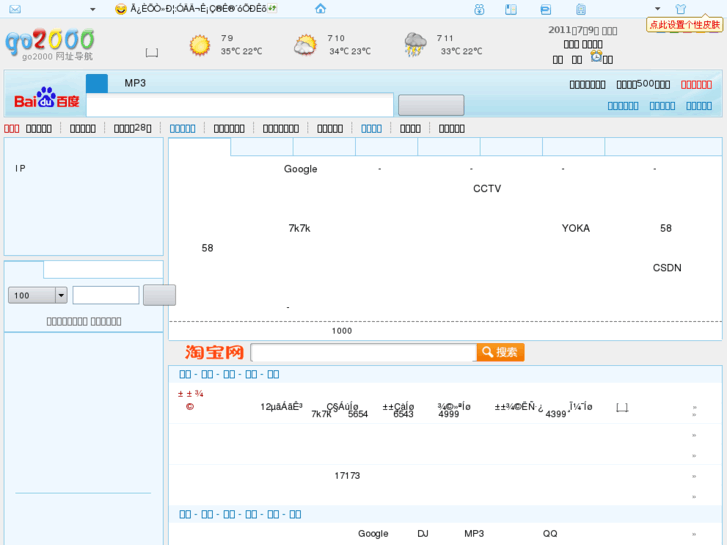Open the Google link in the bottom row

[373, 533]
